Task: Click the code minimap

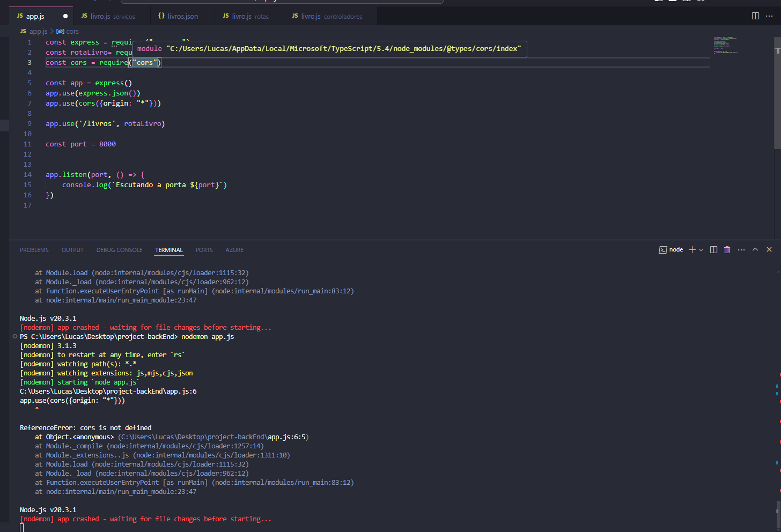Action: 725,45
